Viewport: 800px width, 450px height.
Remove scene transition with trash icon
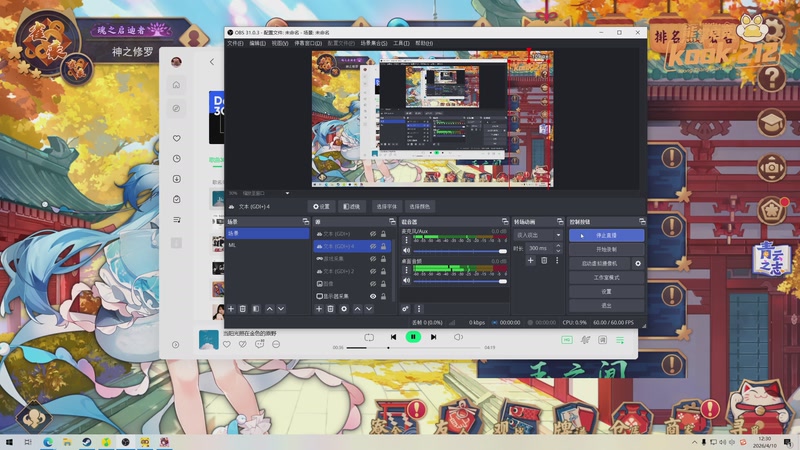tap(544, 260)
